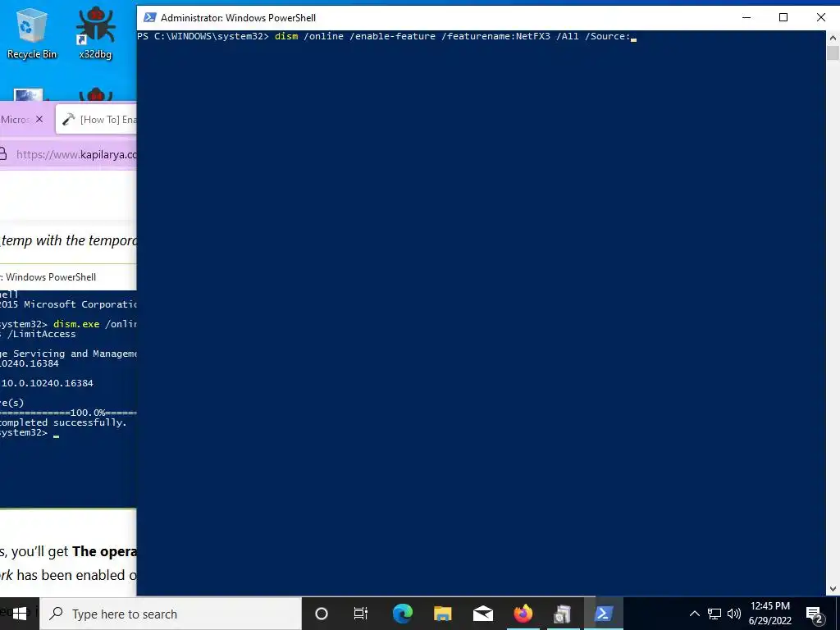
Task: Click the '10.0.10240.16384' version text
Action: coord(47,383)
